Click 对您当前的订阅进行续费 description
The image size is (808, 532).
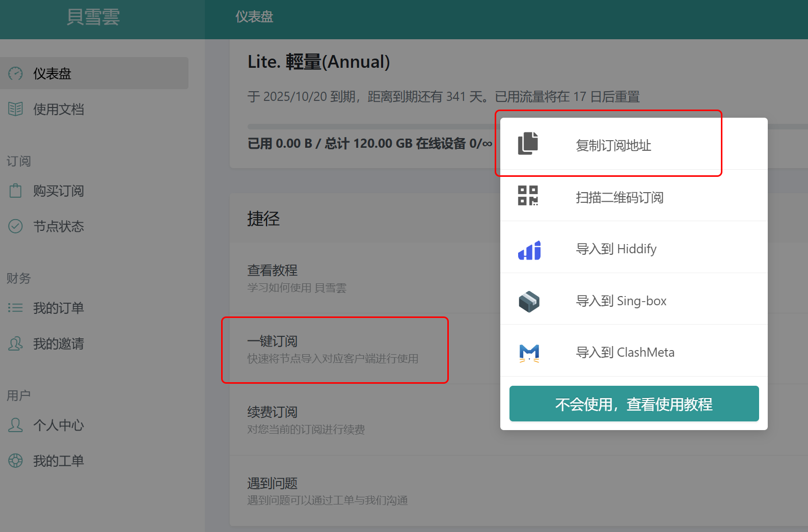(306, 430)
